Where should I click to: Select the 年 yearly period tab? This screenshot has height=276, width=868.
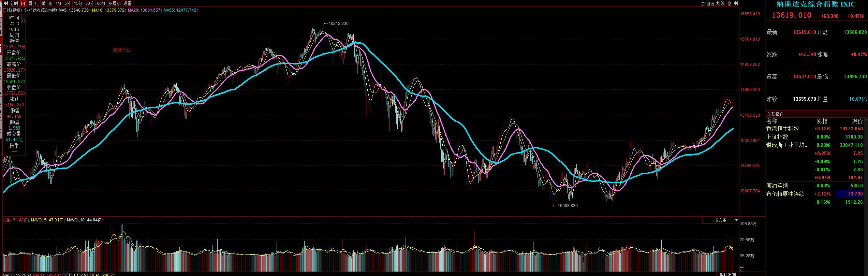coord(50,3)
